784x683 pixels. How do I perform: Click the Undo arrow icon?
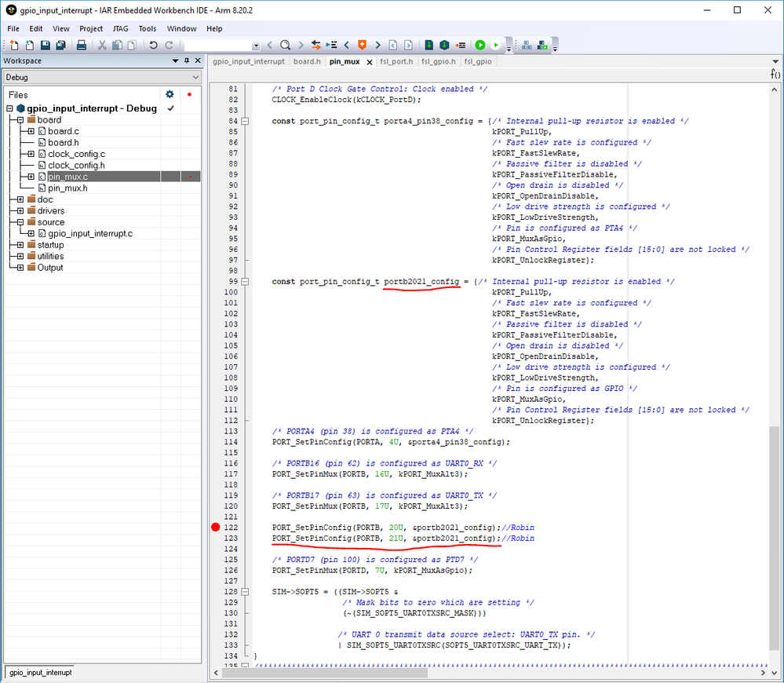(x=154, y=46)
